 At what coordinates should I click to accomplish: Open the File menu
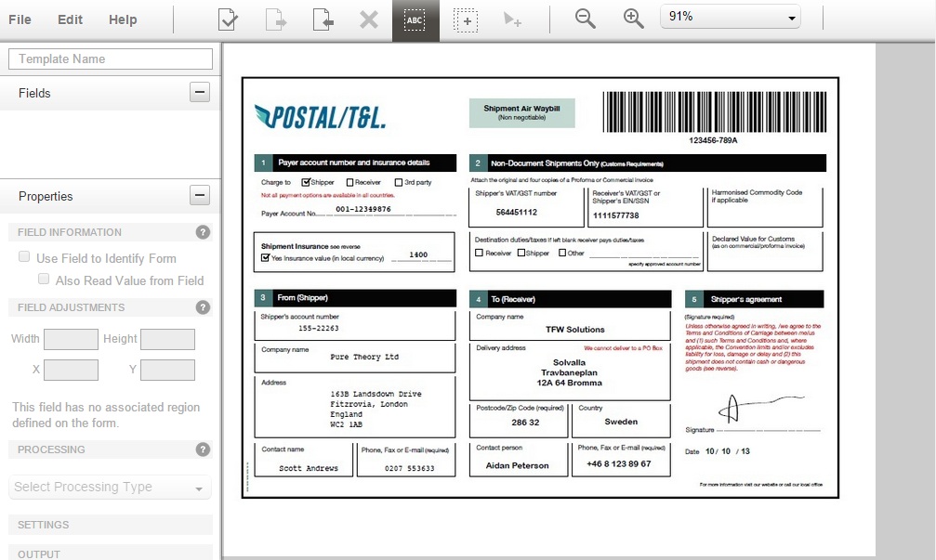20,20
